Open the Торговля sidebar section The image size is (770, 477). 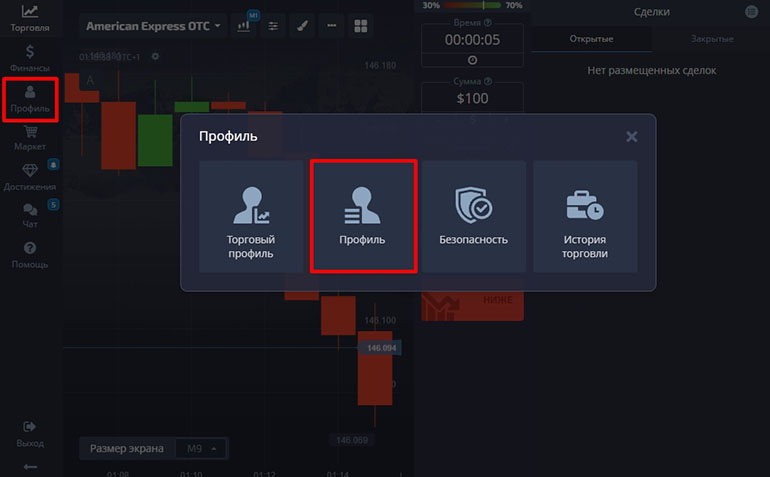[x=29, y=18]
